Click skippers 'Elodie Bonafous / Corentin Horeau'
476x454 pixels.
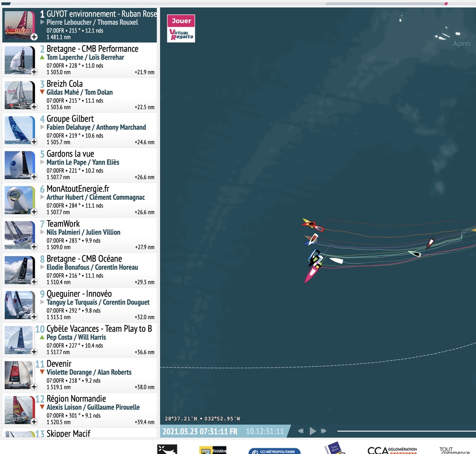pyautogui.click(x=93, y=267)
